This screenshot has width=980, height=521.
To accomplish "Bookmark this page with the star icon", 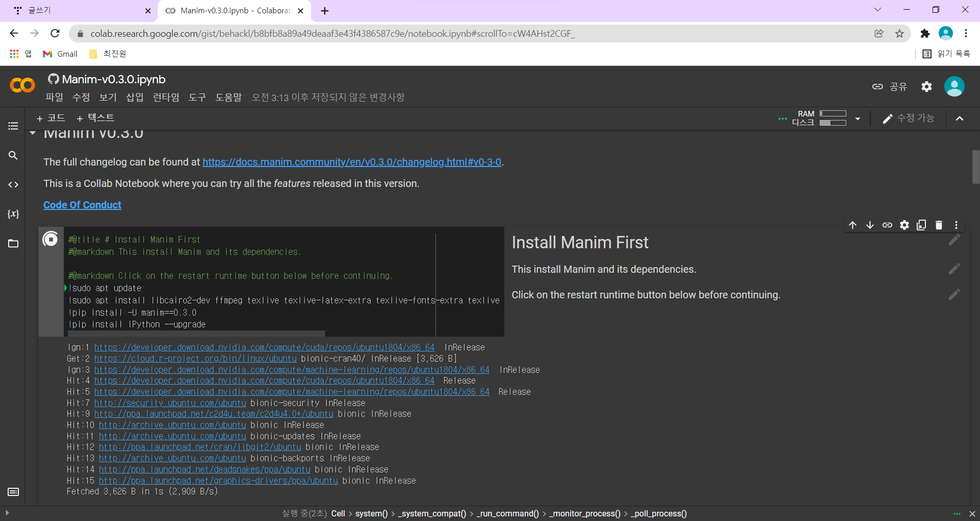I will coord(899,33).
